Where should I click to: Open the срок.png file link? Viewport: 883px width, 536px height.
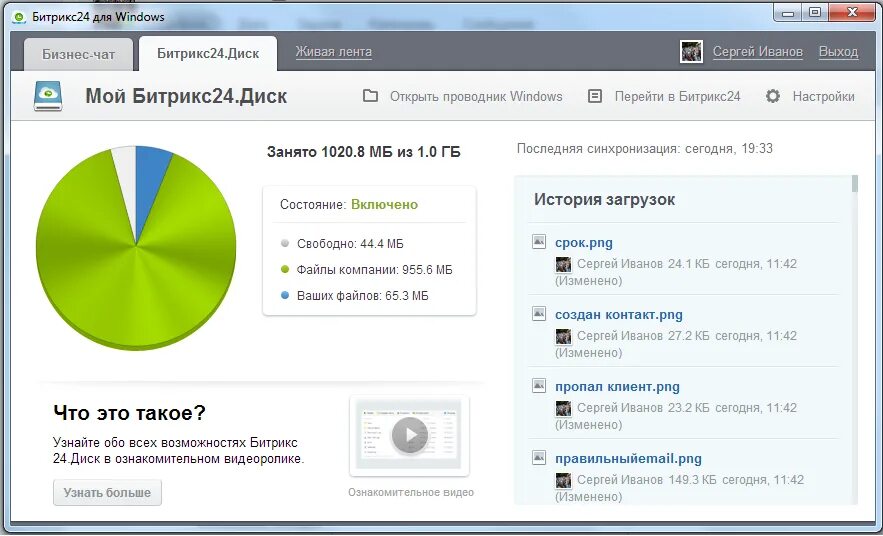click(583, 243)
